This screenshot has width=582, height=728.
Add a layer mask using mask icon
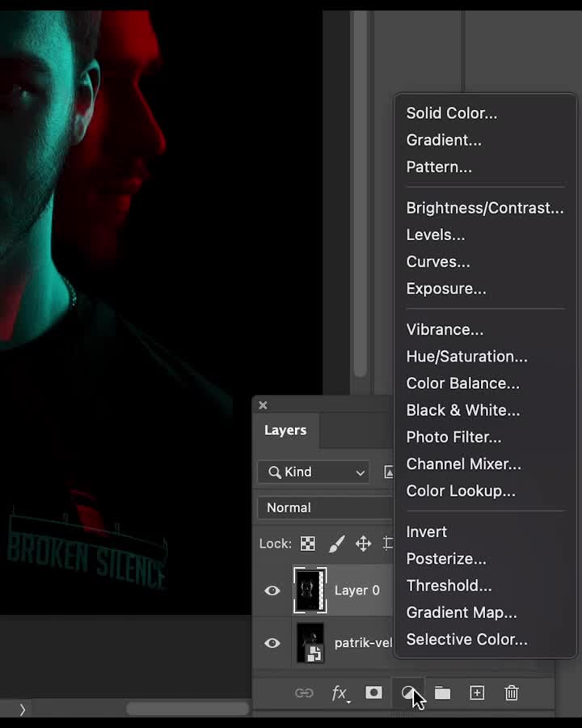pyautogui.click(x=373, y=693)
